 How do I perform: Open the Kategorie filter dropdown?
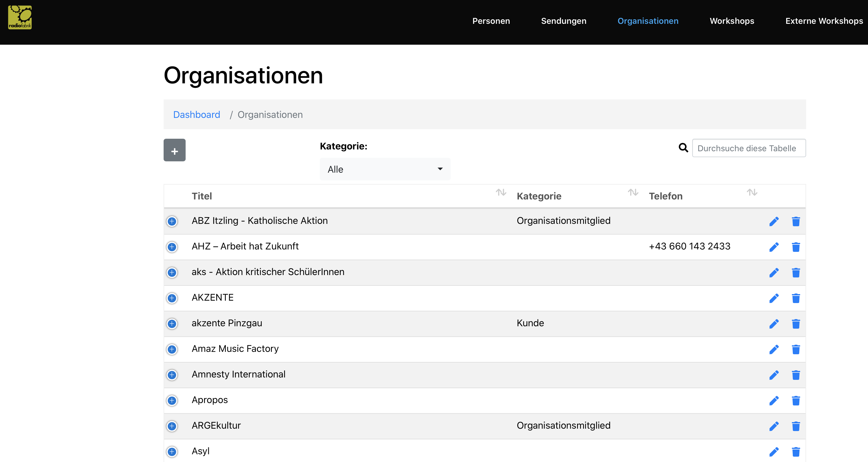coord(385,169)
